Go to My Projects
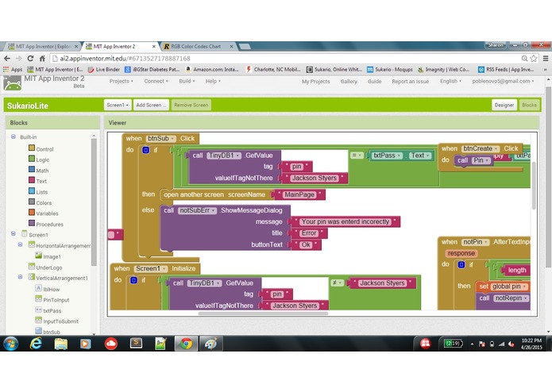Viewport: 552px width, 392px height. point(316,81)
